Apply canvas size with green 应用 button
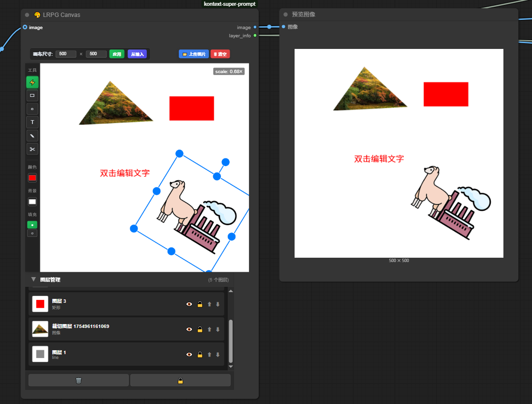The width and height of the screenshot is (532, 404). pos(117,54)
